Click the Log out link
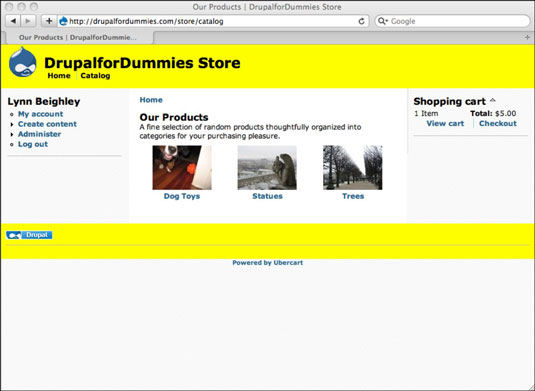Image resolution: width=535 pixels, height=391 pixels. pyautogui.click(x=33, y=144)
